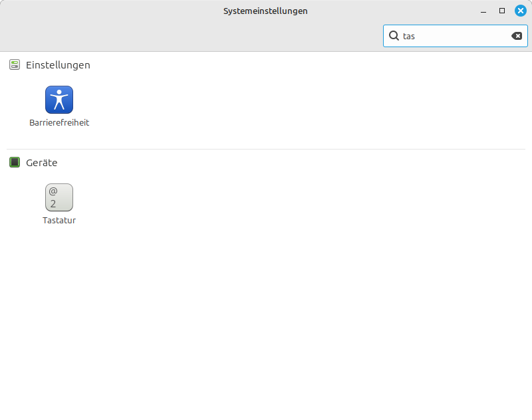The width and height of the screenshot is (532, 420).
Task: Maximize the Systemeinstellungen window
Action: (x=502, y=11)
